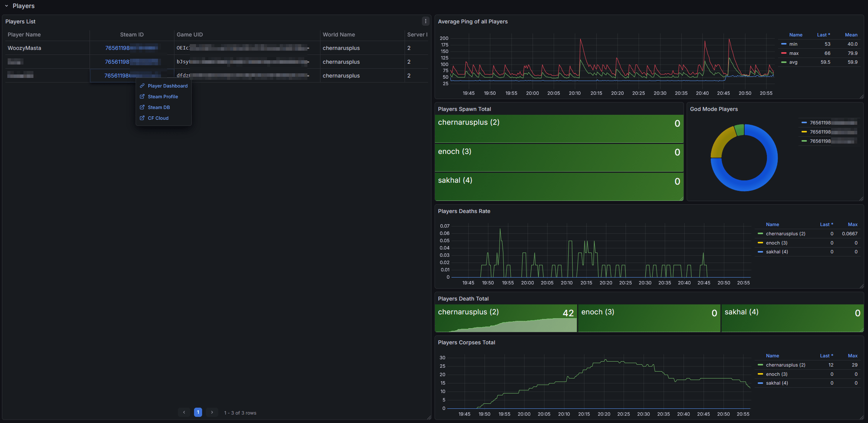Toggle the max series in ping legend
Viewport: 868px width, 423px height.
coord(794,53)
